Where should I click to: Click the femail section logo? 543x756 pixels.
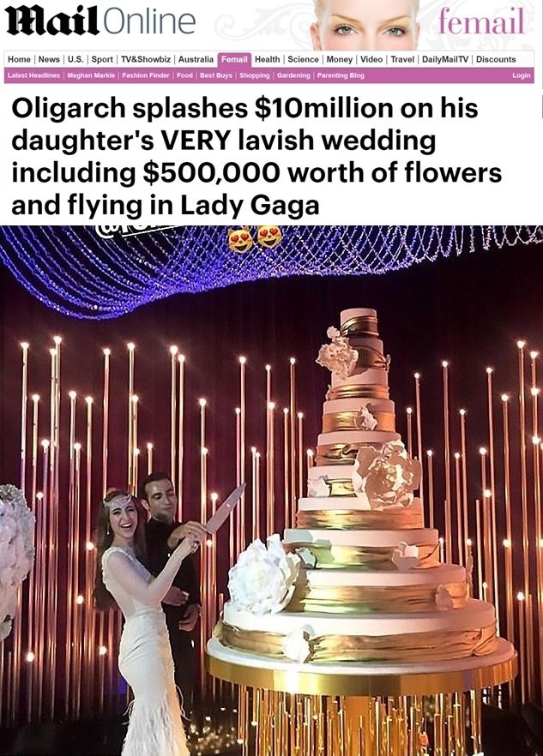481,21
